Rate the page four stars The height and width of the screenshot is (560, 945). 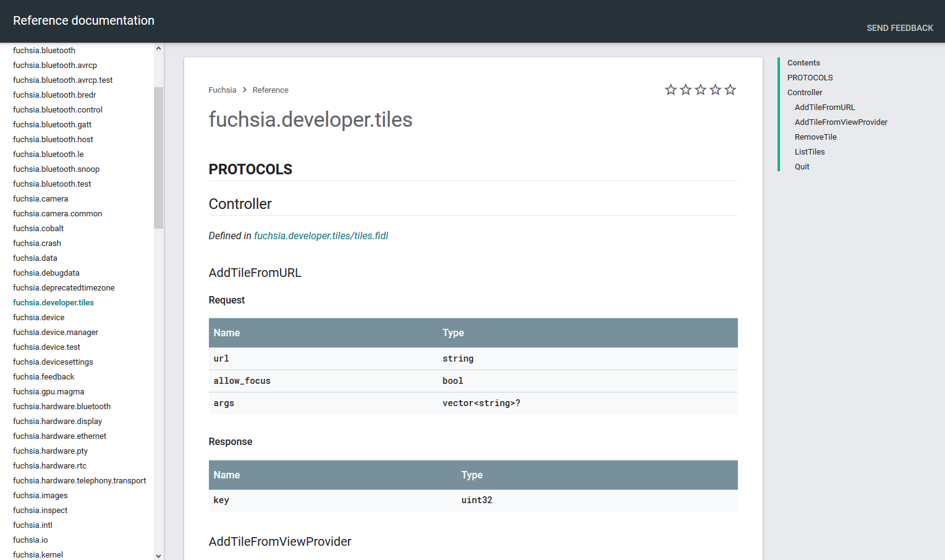[x=715, y=90]
